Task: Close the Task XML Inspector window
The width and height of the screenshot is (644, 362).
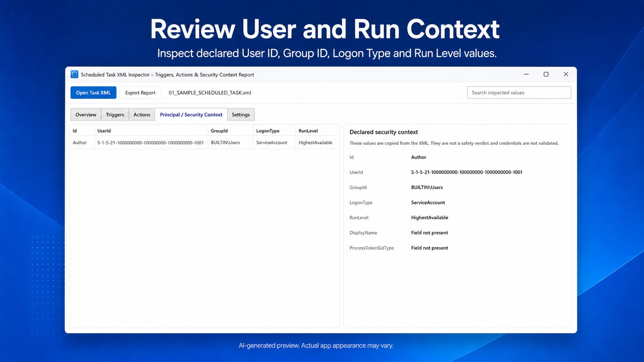Action: tap(566, 74)
